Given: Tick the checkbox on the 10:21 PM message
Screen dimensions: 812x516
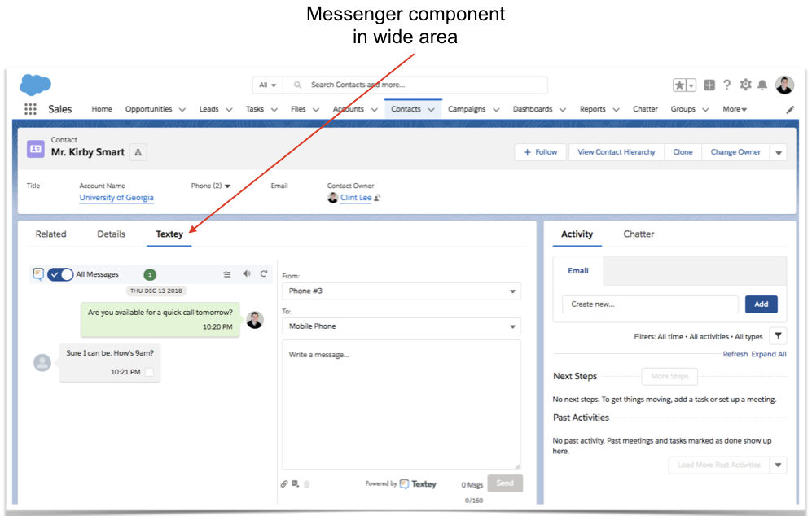Looking at the screenshot, I should click(x=150, y=372).
